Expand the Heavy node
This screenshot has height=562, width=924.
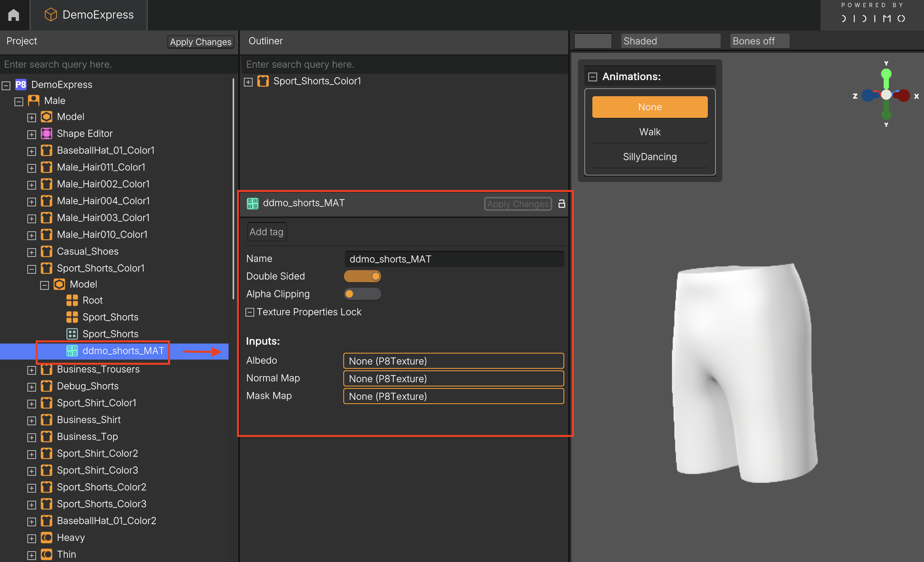[x=32, y=538]
